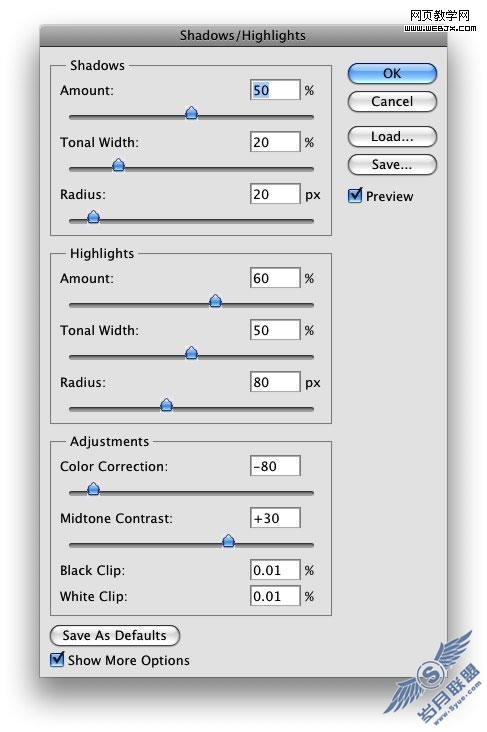Click the OK button
The height and width of the screenshot is (732, 487).
click(392, 74)
